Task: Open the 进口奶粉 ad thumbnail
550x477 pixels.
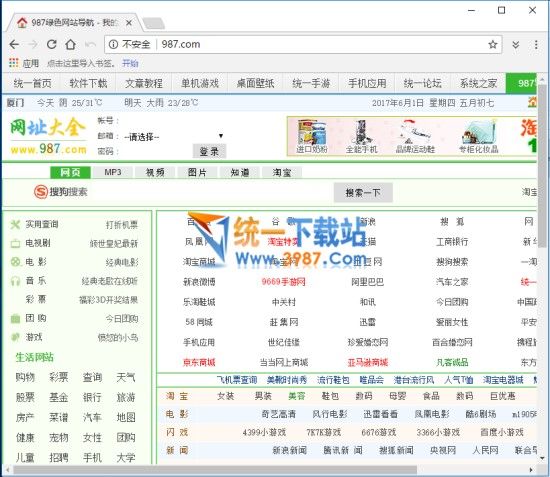Action: [x=312, y=137]
